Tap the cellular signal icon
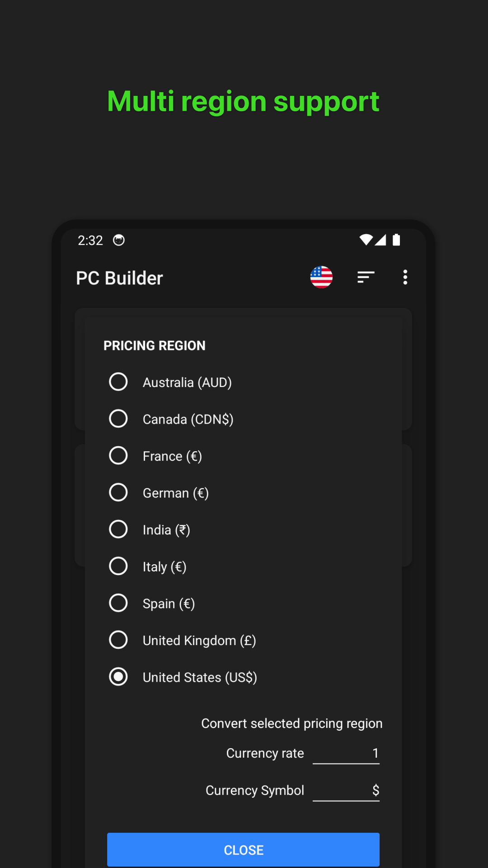The image size is (488, 868). coord(380,240)
